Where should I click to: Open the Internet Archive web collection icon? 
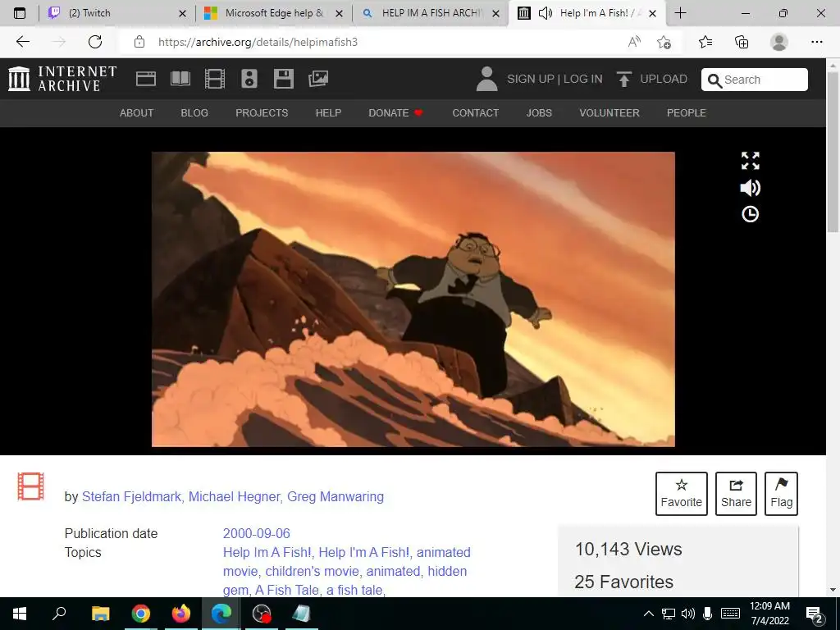(146, 79)
